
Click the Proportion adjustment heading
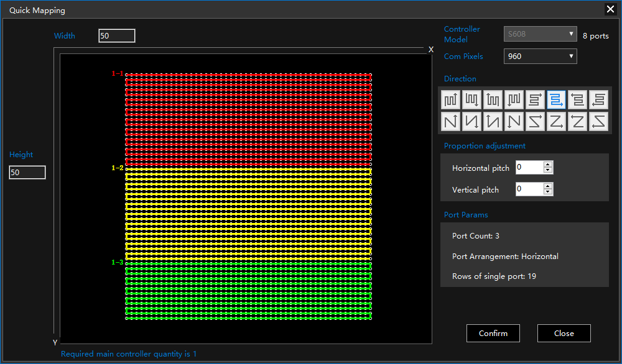click(x=485, y=146)
